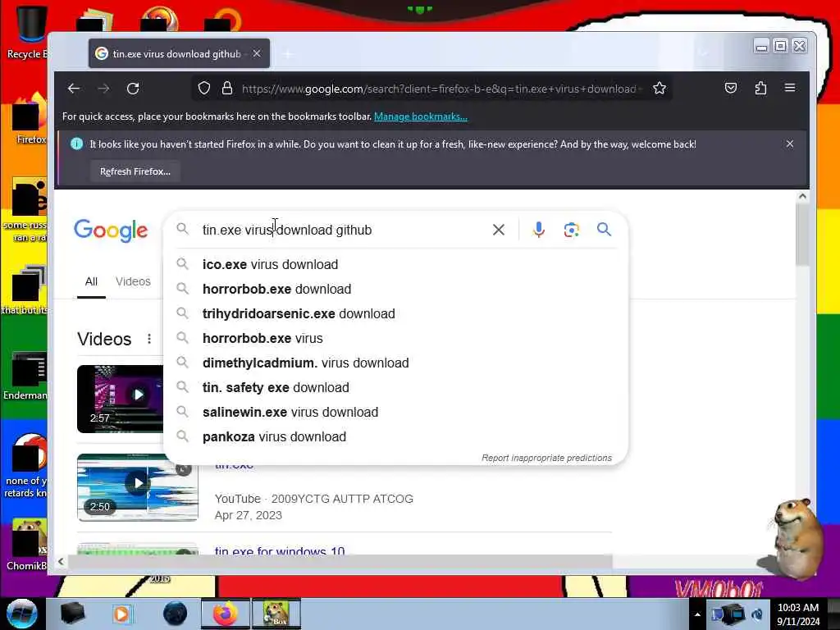Viewport: 840px width, 630px height.
Task: Open black box taskbar icon
Action: tap(72, 614)
